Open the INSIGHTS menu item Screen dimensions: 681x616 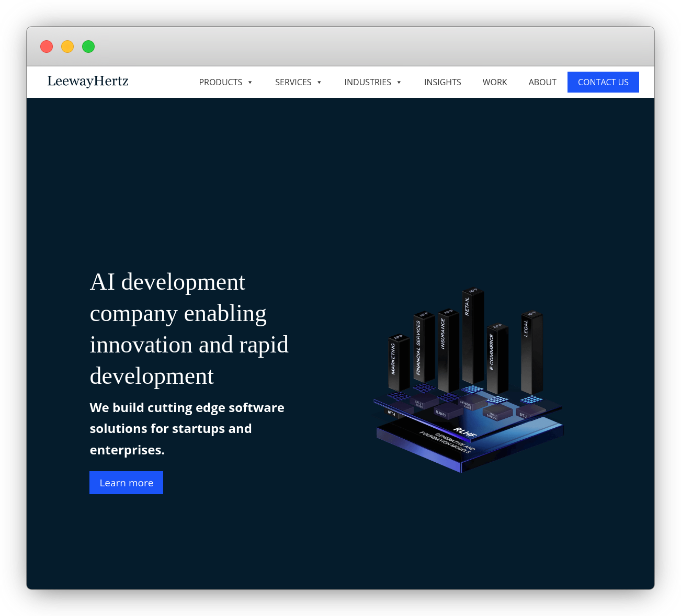442,82
